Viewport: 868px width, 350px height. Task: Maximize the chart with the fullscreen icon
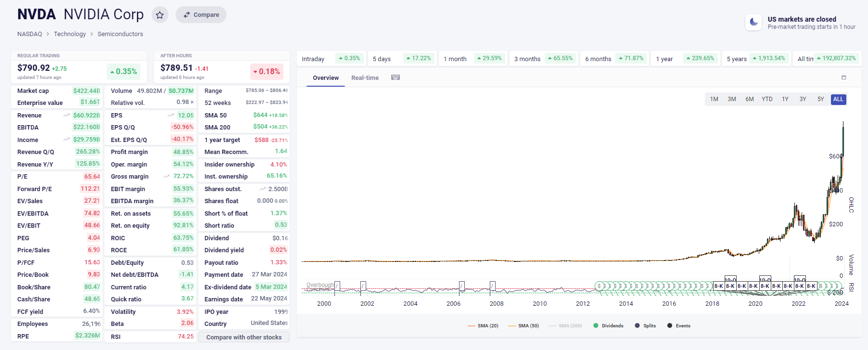point(843,78)
